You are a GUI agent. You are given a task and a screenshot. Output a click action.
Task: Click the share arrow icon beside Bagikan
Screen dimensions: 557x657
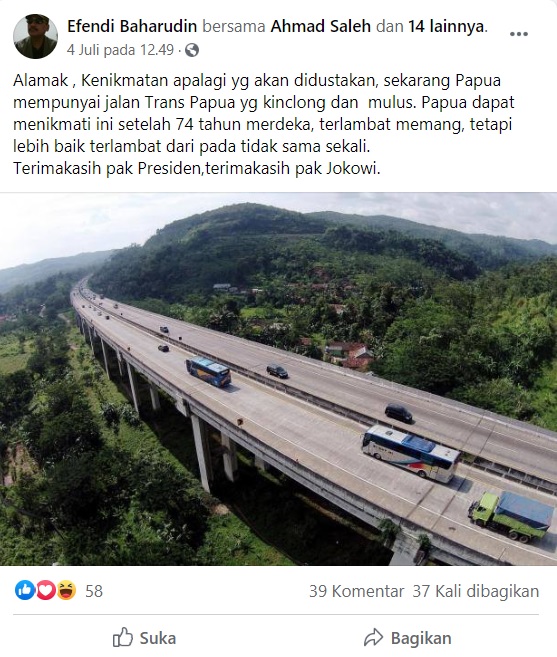373,638
